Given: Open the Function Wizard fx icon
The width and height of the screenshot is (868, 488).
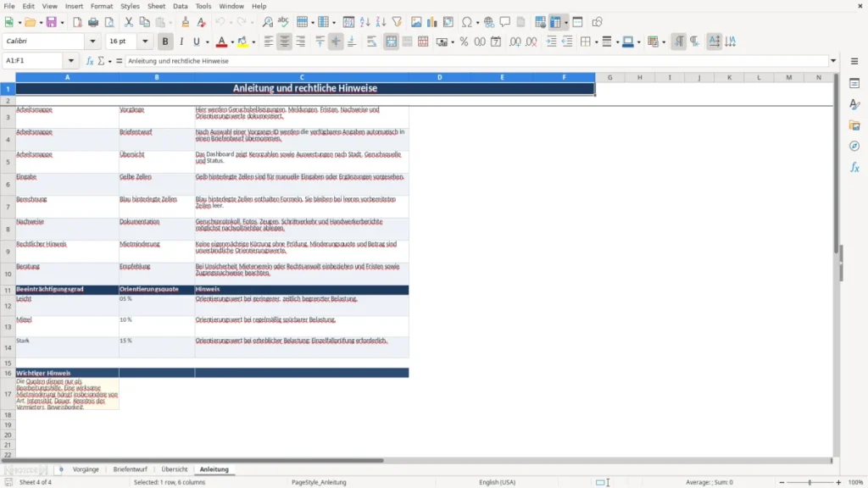Looking at the screenshot, I should click(x=90, y=61).
